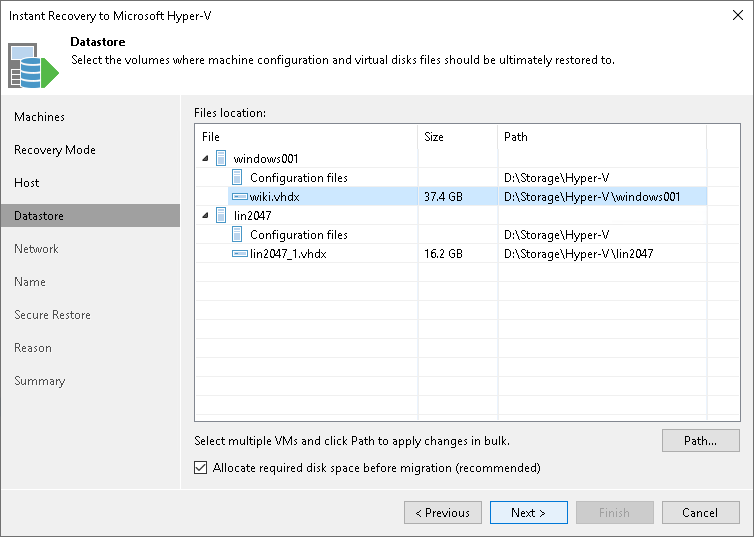Screen dimensions: 754x537
Task: Click the lin2047 VM icon
Action: (221, 215)
